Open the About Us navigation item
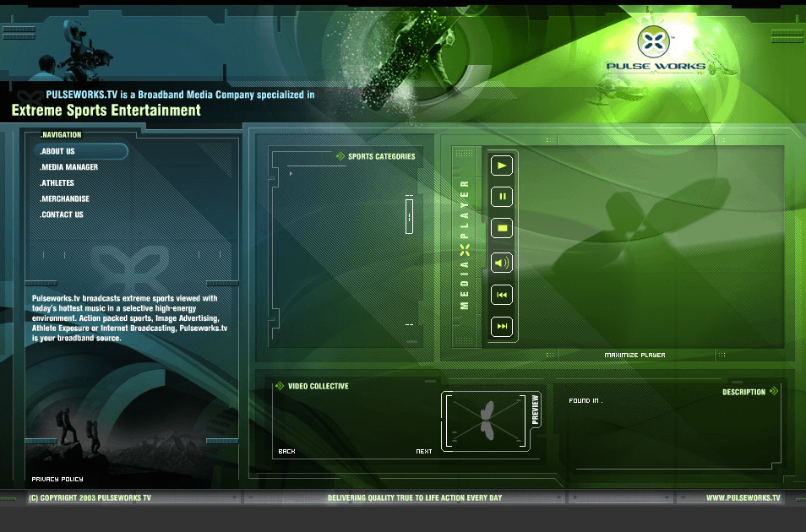The height and width of the screenshot is (532, 806). pyautogui.click(x=81, y=151)
